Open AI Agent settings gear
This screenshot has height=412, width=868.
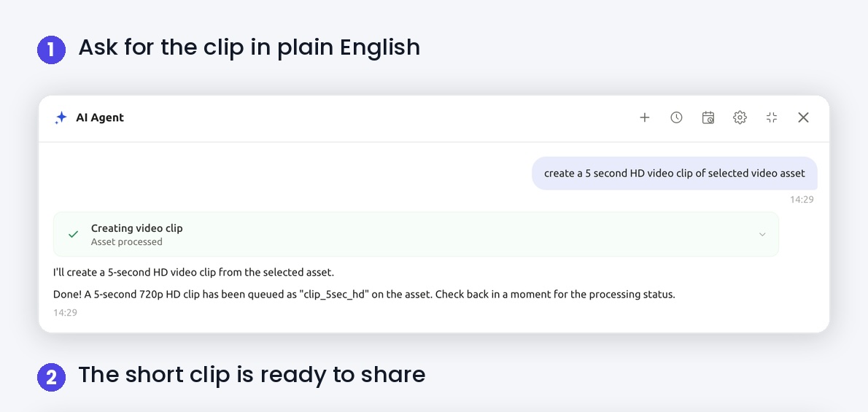point(740,117)
